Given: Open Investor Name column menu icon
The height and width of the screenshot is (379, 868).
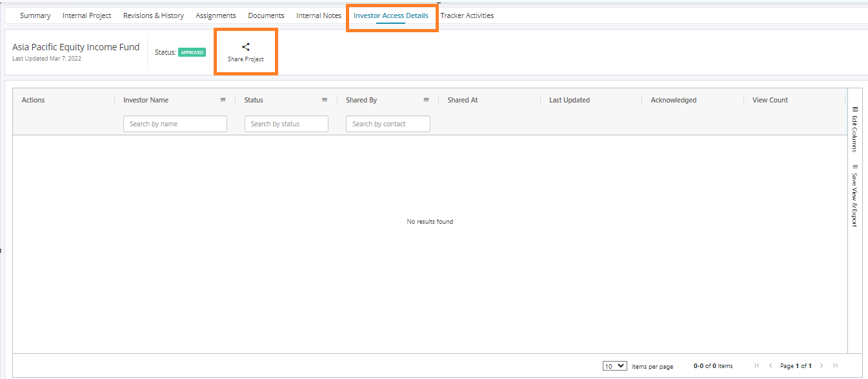Looking at the screenshot, I should [x=223, y=100].
